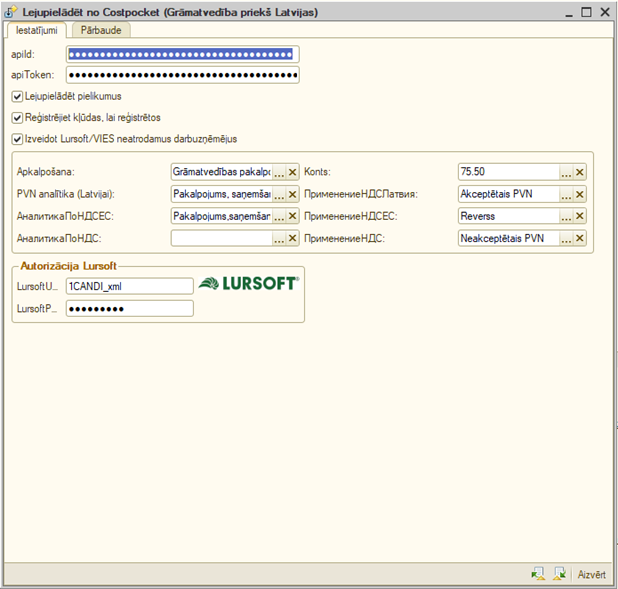This screenshot has width=618, height=589.
Task: Open selection for АналитикаПоНДСЕС
Action: (279, 216)
